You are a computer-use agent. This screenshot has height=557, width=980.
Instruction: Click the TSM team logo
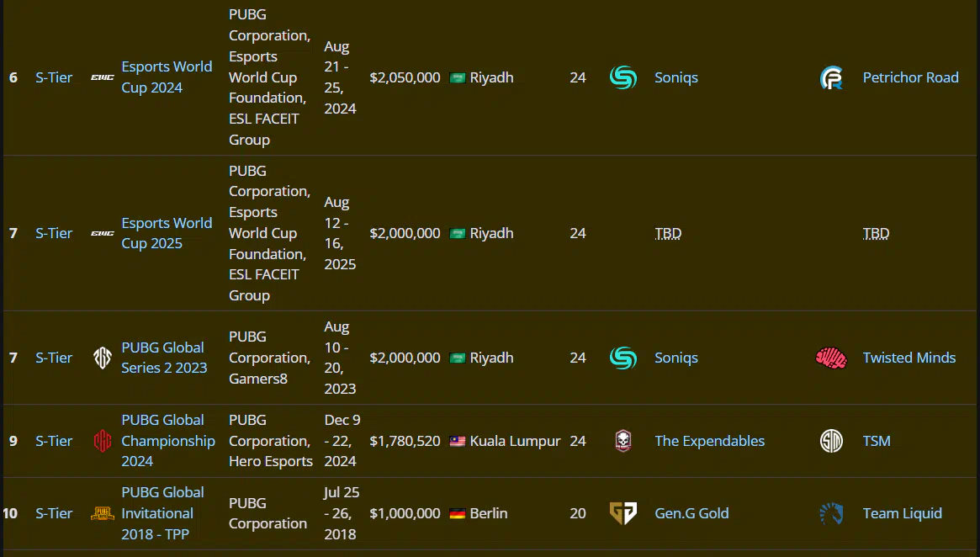pos(831,441)
